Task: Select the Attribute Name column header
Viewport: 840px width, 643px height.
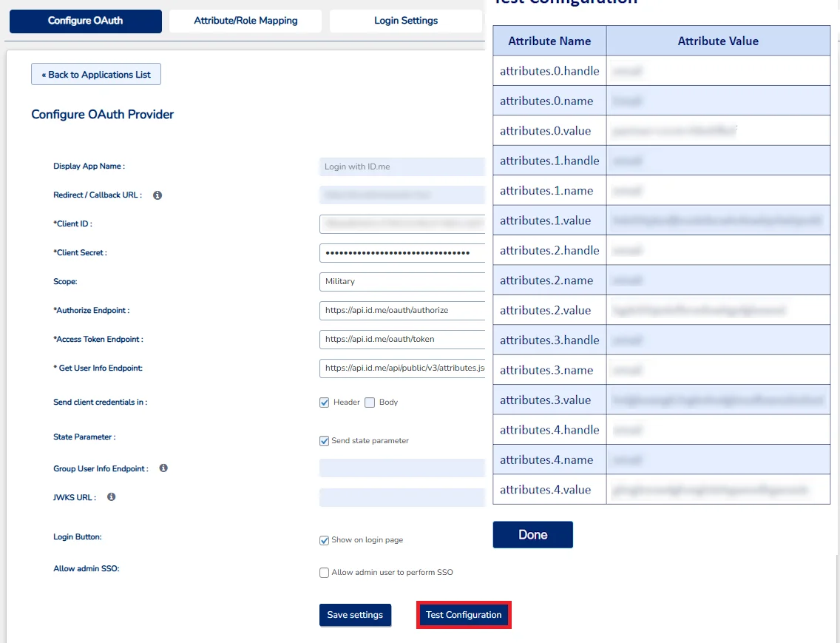Action: [549, 41]
